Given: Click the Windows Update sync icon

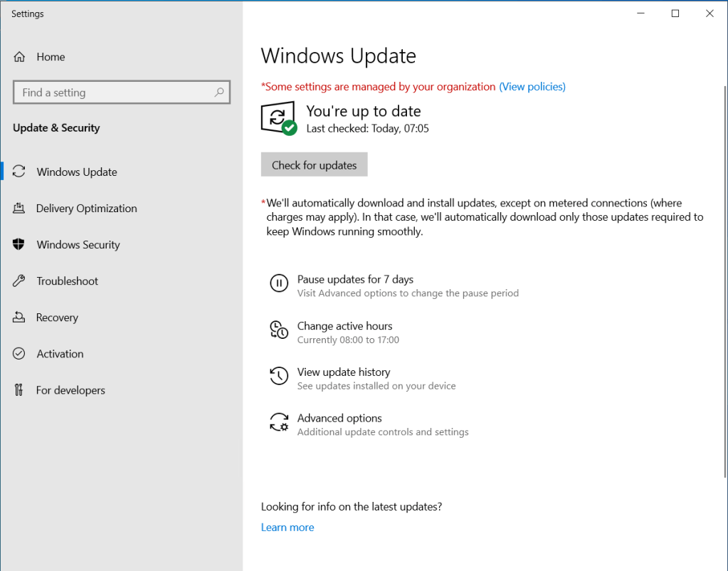Looking at the screenshot, I should [x=19, y=172].
